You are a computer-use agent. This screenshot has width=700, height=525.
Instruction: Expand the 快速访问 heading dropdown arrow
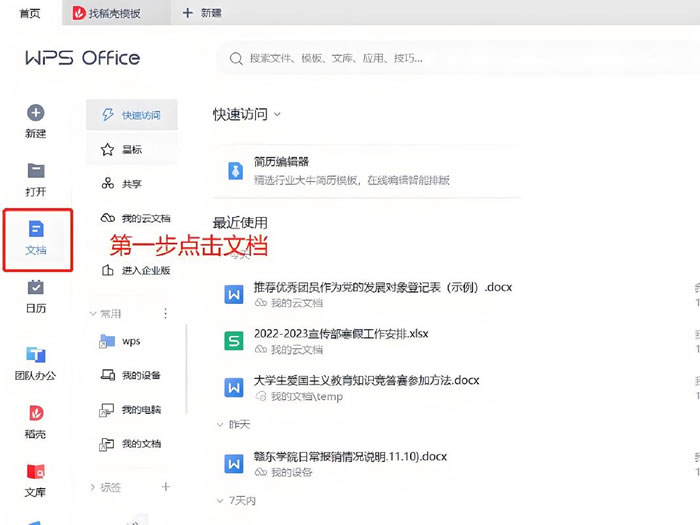pos(277,114)
